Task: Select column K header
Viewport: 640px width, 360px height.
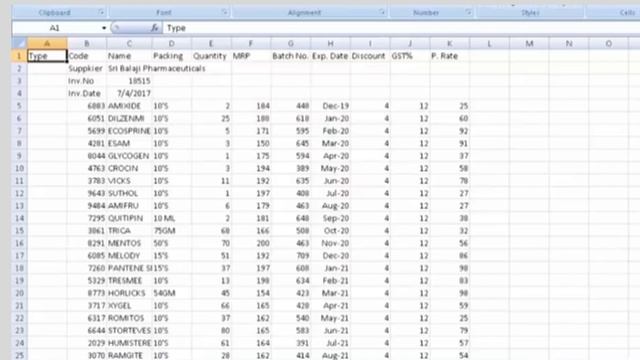Action: pos(449,43)
